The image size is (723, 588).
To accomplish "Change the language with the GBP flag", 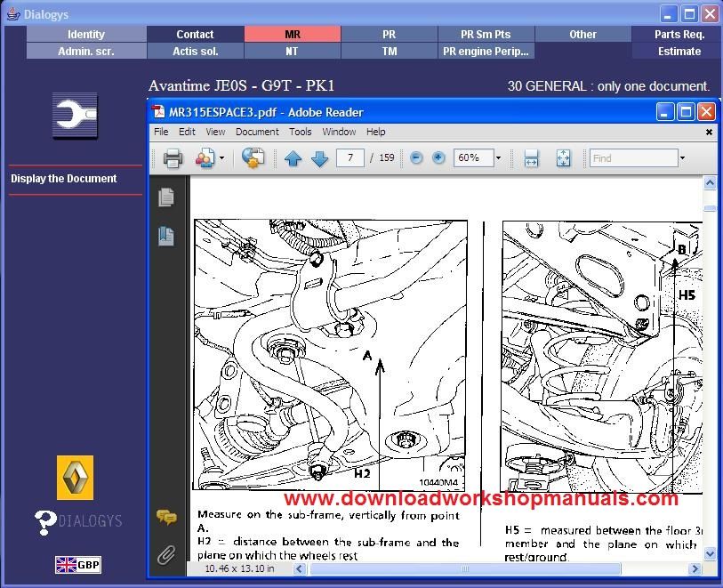I will [x=77, y=565].
